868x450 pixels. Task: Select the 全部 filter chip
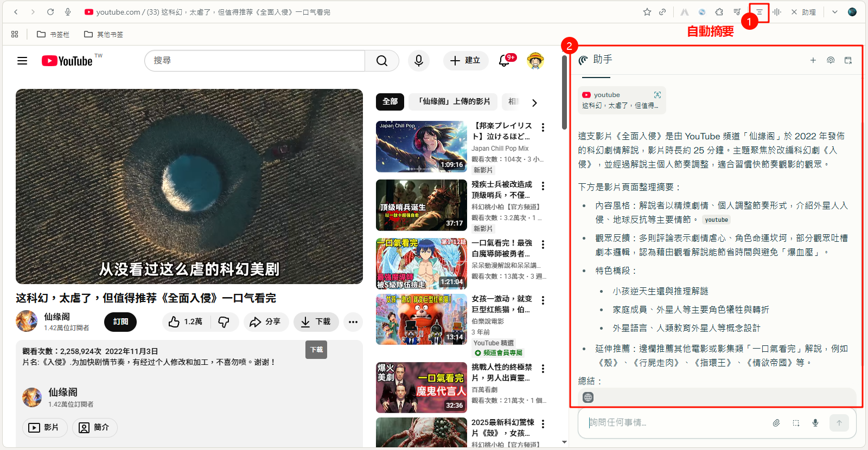[x=390, y=101]
